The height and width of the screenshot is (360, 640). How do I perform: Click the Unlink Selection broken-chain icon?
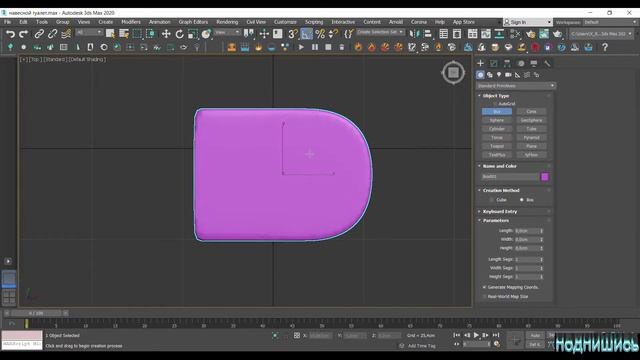(x=52, y=34)
